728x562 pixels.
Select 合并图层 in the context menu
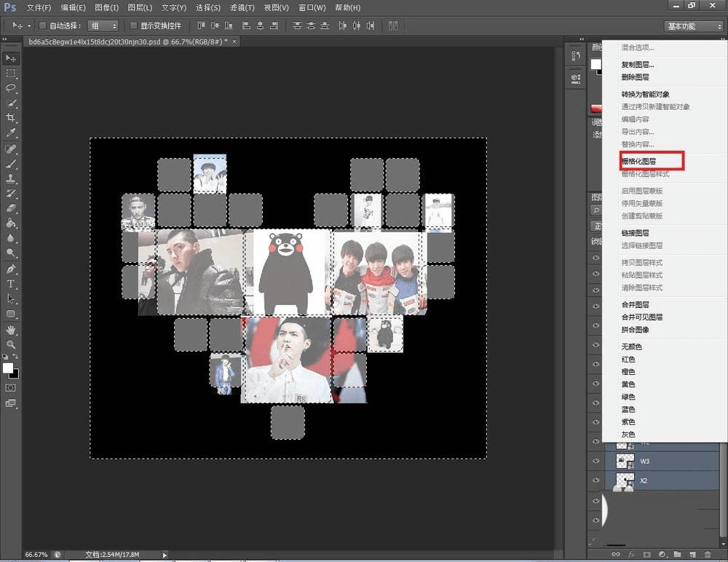pos(635,304)
